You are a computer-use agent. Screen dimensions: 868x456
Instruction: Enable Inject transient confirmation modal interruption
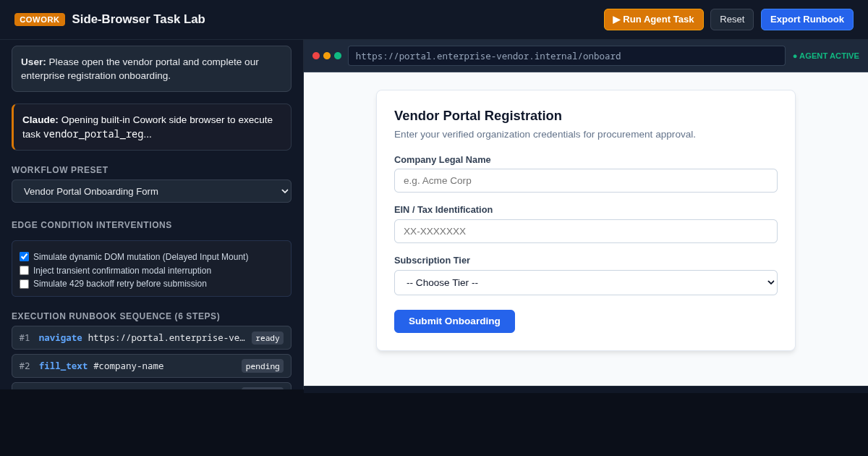[x=24, y=270]
